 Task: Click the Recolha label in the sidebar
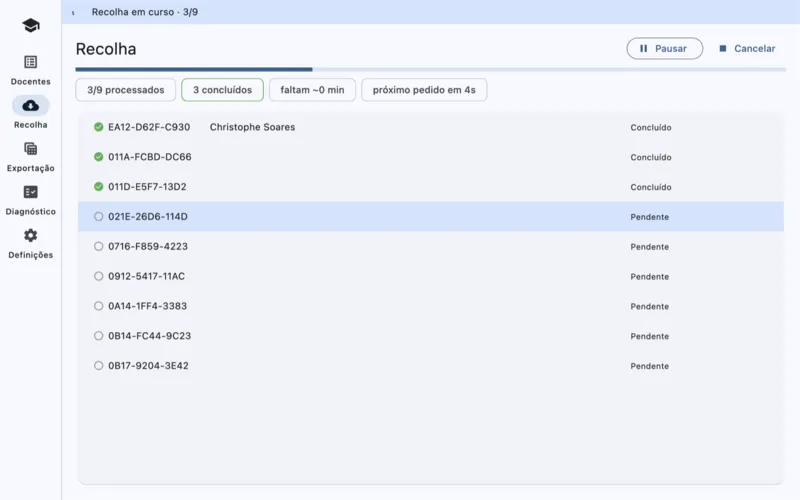coord(31,125)
